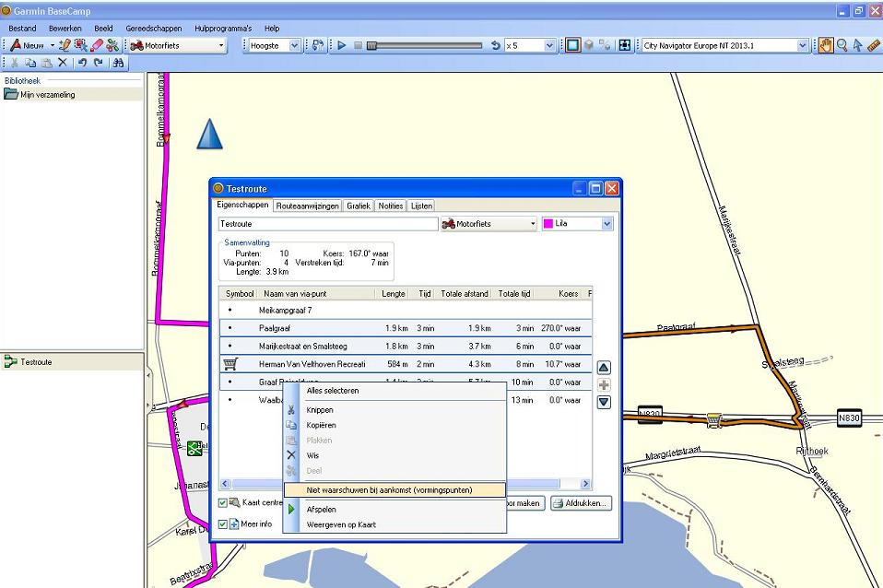Select the scissors divide tool in toolbar
Viewport: 883px width, 588px height.
pyautogui.click(x=112, y=46)
